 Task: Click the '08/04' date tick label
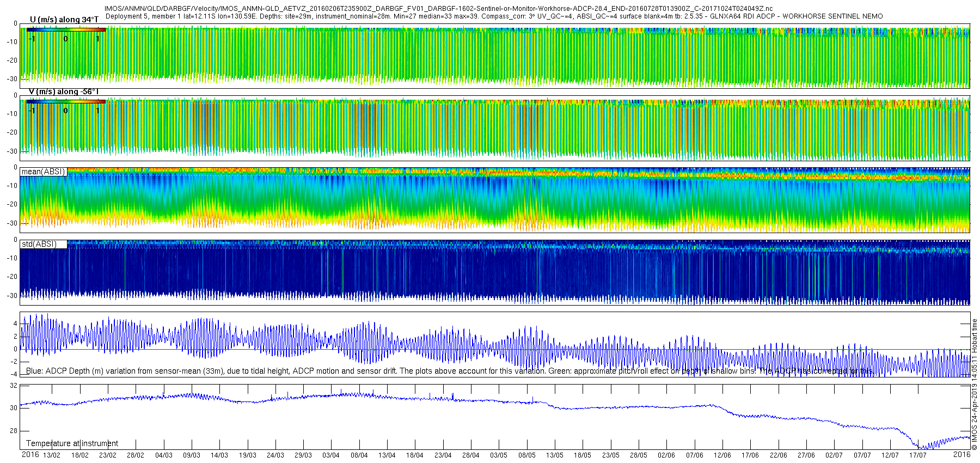(x=359, y=455)
